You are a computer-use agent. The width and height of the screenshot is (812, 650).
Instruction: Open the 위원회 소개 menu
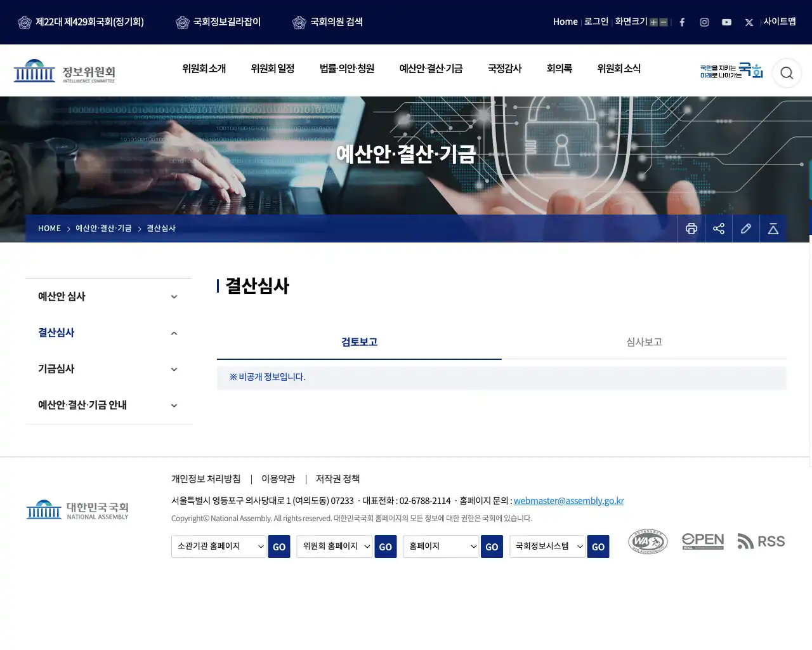pos(204,69)
